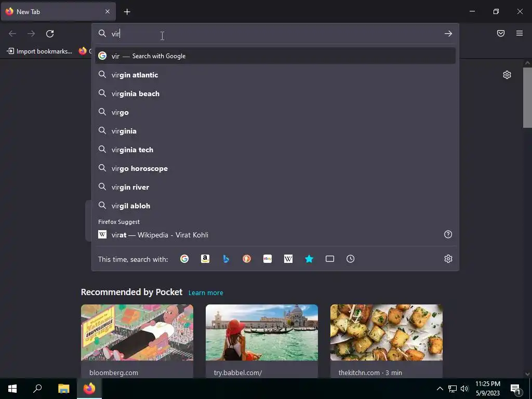This screenshot has height=399, width=532.
Task: Click the page vertical scrollbar thumb
Action: (527, 97)
